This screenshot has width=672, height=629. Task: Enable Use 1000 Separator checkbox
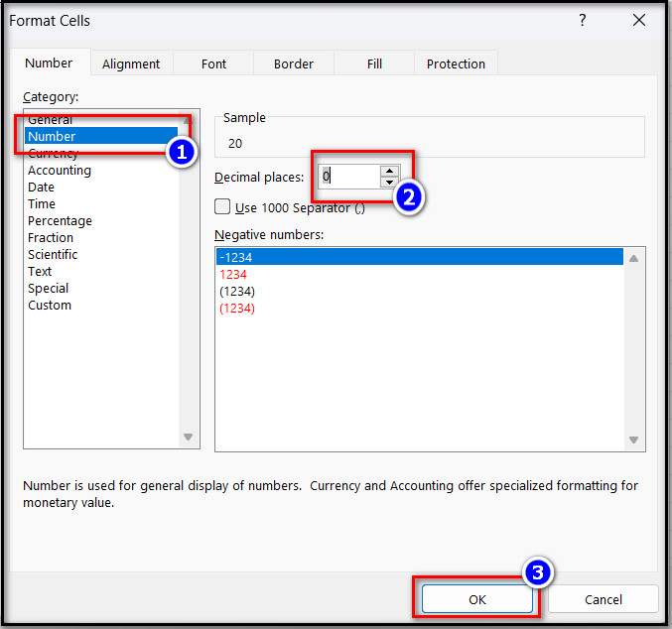[223, 207]
